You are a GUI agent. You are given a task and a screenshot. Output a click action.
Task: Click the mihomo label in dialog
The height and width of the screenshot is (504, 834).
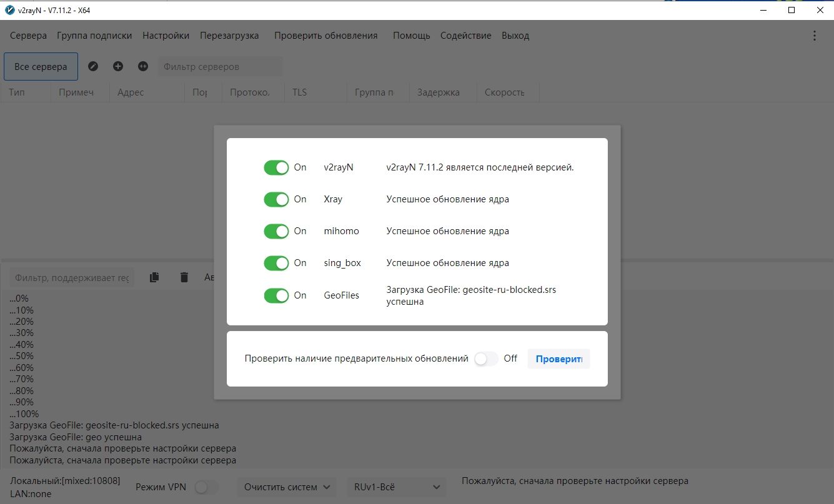point(341,231)
